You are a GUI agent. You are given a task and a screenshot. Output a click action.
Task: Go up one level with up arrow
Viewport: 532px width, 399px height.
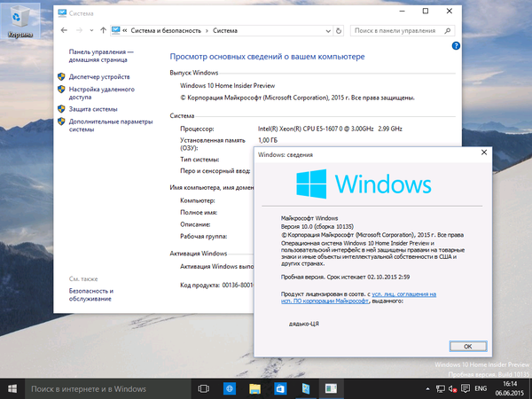click(103, 30)
